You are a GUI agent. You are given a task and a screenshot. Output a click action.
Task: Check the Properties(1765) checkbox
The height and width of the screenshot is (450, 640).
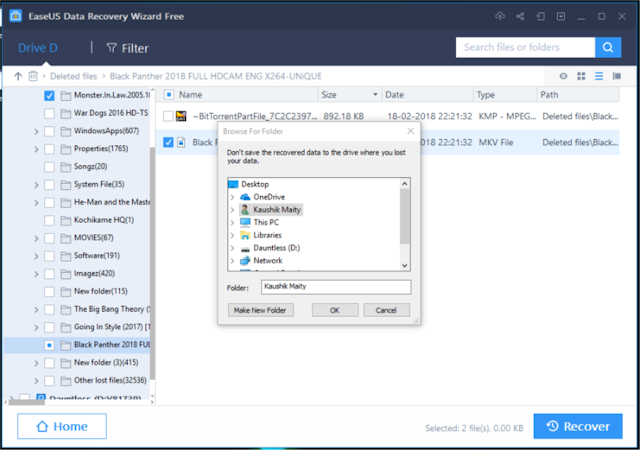coord(49,149)
